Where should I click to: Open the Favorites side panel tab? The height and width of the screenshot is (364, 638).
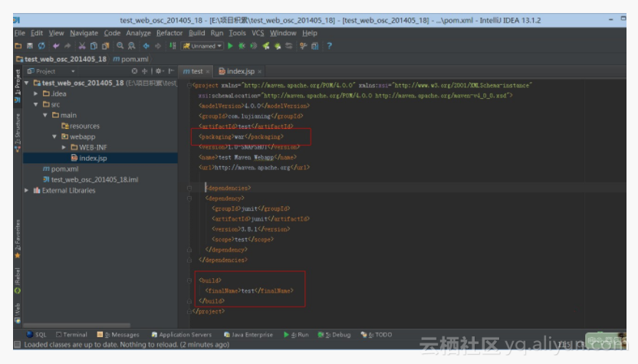pyautogui.click(x=18, y=239)
